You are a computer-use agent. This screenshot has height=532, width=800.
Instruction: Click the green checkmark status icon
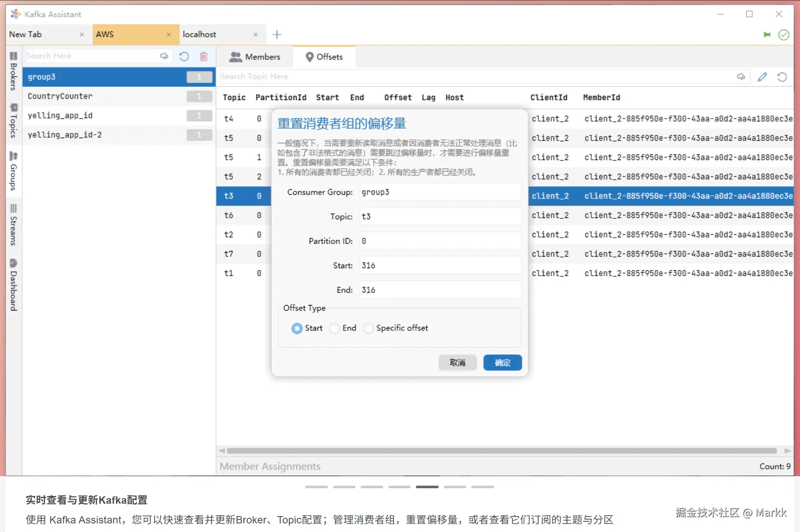[x=784, y=35]
